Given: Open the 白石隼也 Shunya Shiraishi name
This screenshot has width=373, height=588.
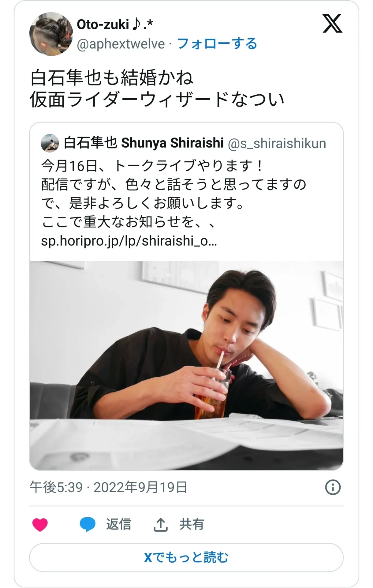Looking at the screenshot, I should tap(144, 143).
